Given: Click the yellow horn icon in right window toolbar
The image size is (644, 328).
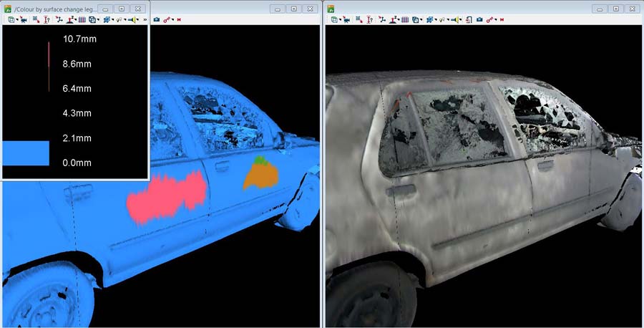Looking at the screenshot, I should (x=454, y=20).
